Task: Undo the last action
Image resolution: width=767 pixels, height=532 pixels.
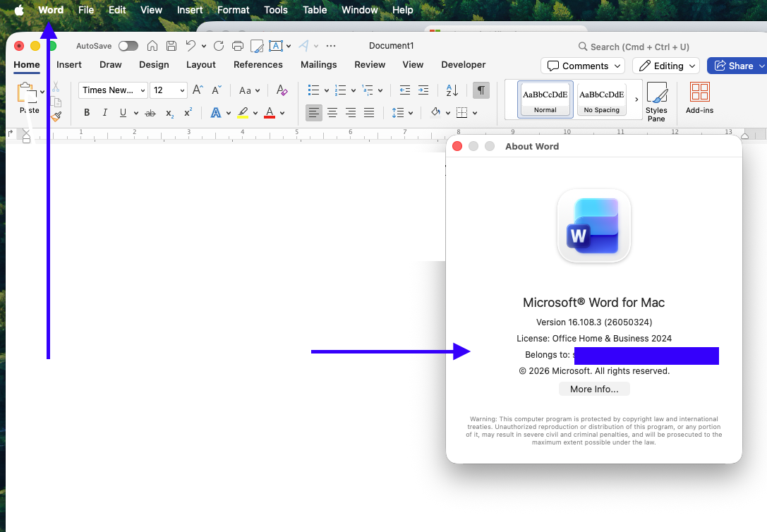Action: tap(191, 46)
